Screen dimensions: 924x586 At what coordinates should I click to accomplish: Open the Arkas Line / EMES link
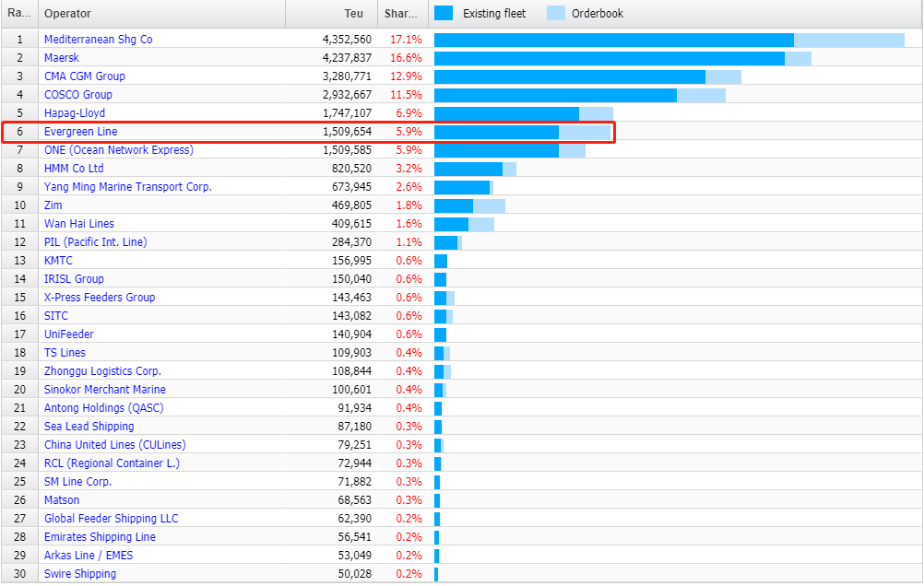(89, 556)
